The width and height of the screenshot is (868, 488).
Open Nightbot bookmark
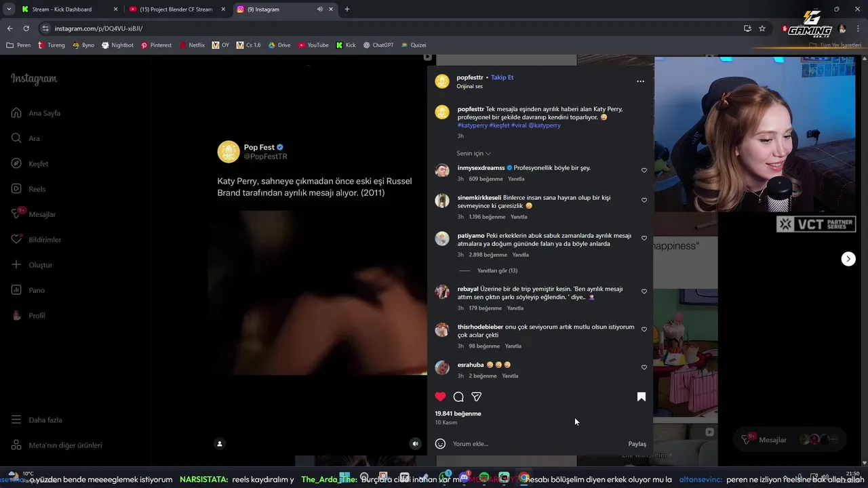[117, 45]
